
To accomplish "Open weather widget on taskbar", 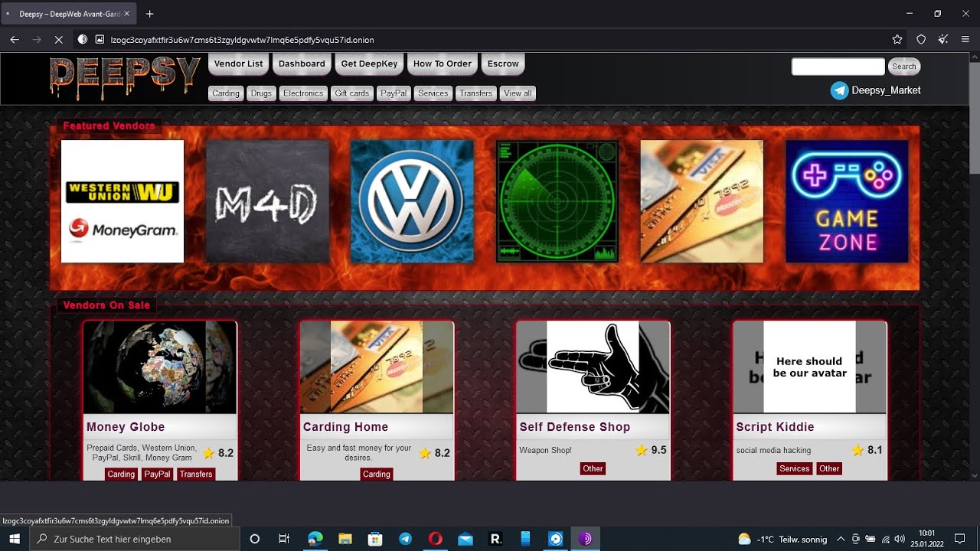I will point(782,539).
